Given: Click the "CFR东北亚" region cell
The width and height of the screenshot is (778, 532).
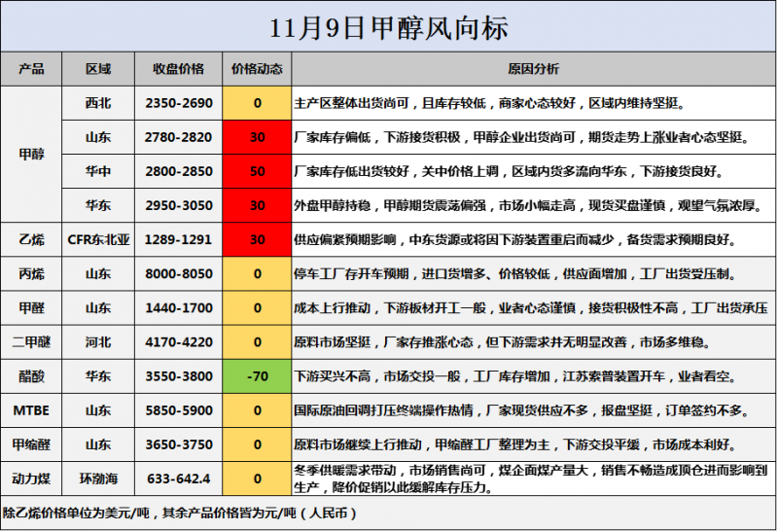Looking at the screenshot, I should (98, 239).
